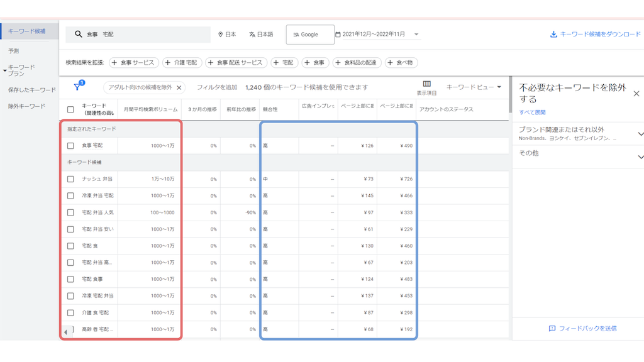
Task: Select the 日本 location setting
Action: (227, 35)
